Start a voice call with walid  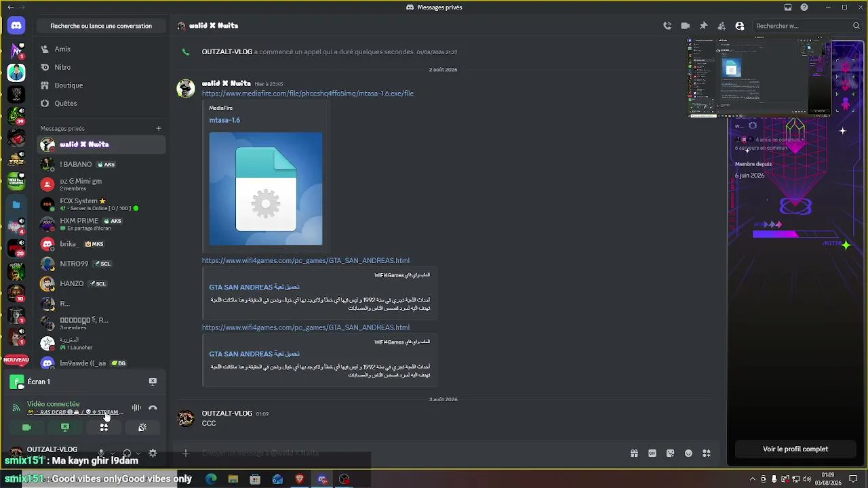pyautogui.click(x=667, y=26)
